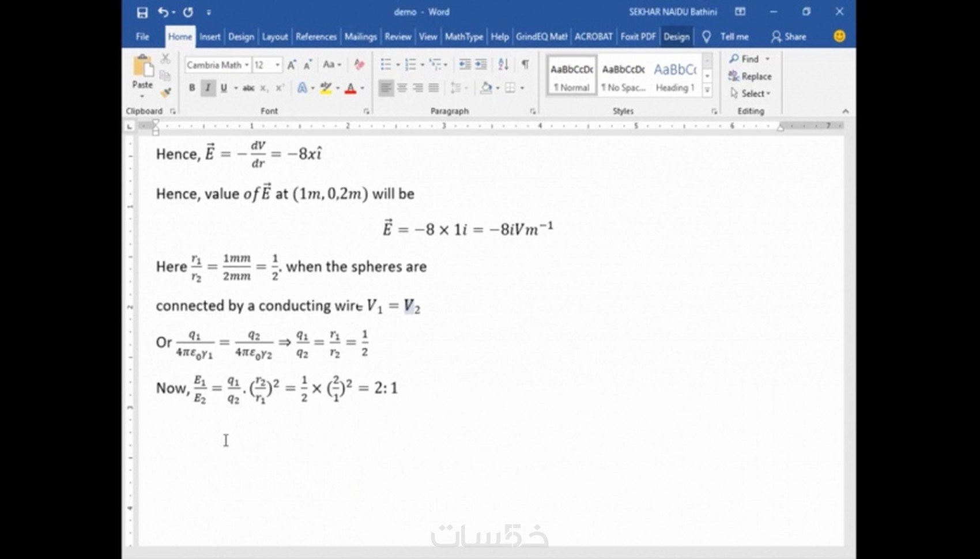Collapse the ribbon with the caret
980x559 pixels.
845,111
